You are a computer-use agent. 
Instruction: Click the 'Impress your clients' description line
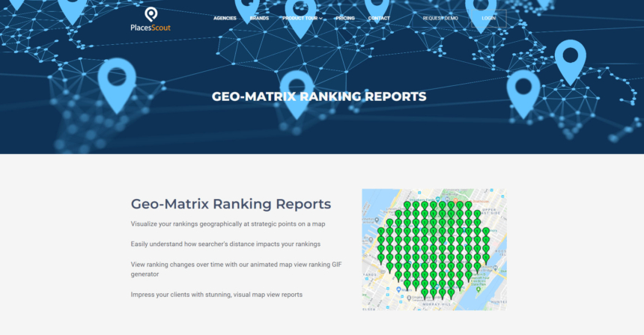pos(216,295)
